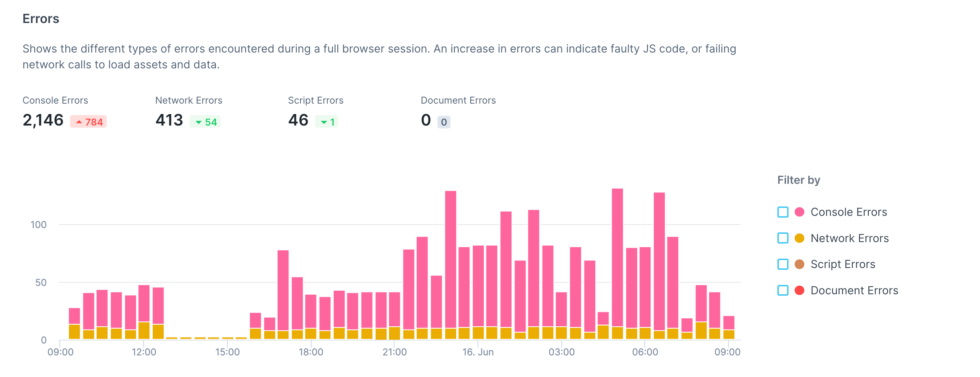This screenshot has width=980, height=377.
Task: Click the red up-arrow beside 784
Action: [79, 122]
